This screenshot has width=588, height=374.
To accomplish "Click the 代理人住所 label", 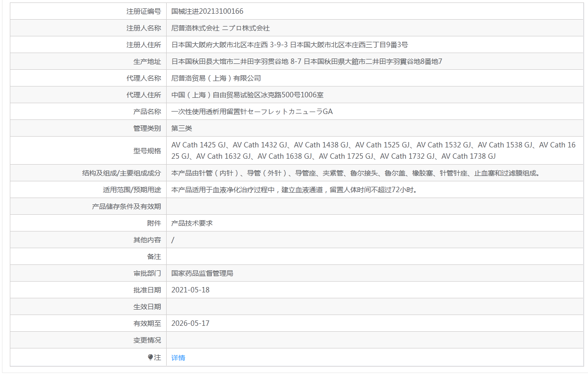I will point(144,95).
